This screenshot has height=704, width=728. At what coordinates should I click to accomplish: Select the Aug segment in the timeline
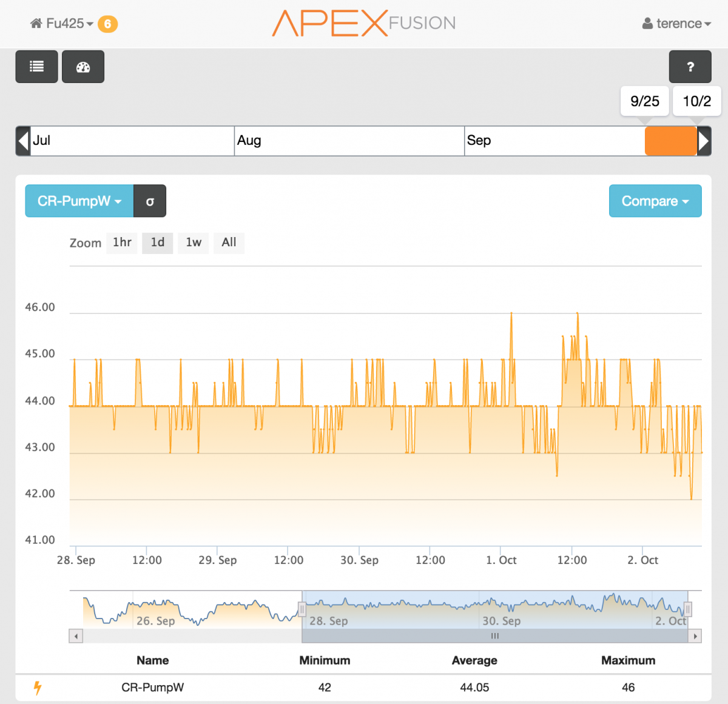pos(349,141)
